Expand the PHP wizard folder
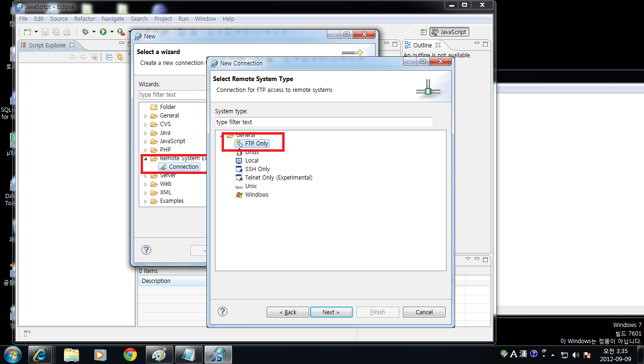This screenshot has height=364, width=644. pos(146,150)
